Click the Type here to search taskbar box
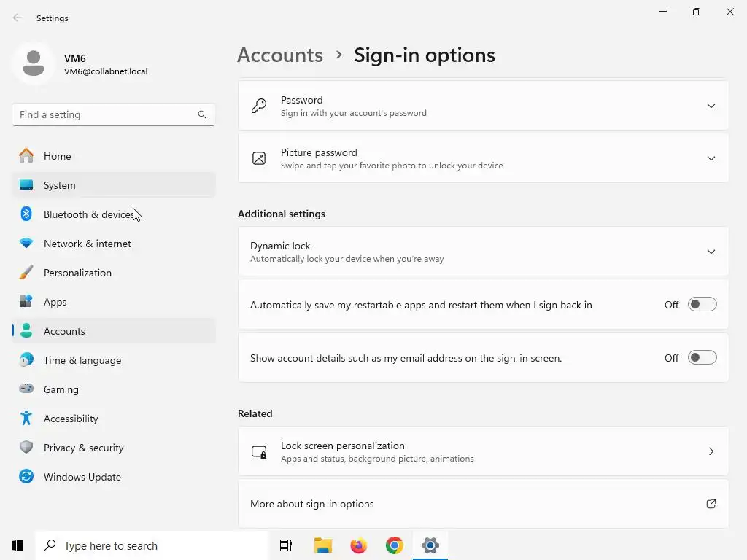The height and width of the screenshot is (560, 747). [152, 545]
